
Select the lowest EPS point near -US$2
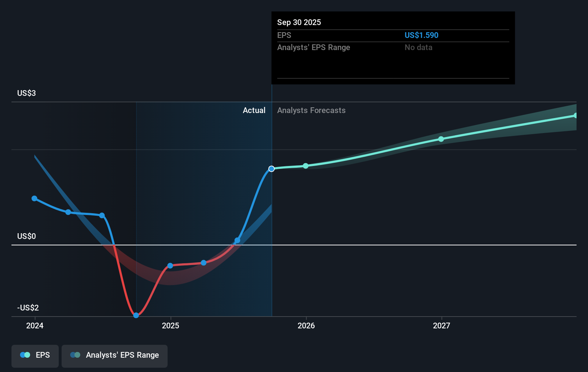[x=136, y=315]
